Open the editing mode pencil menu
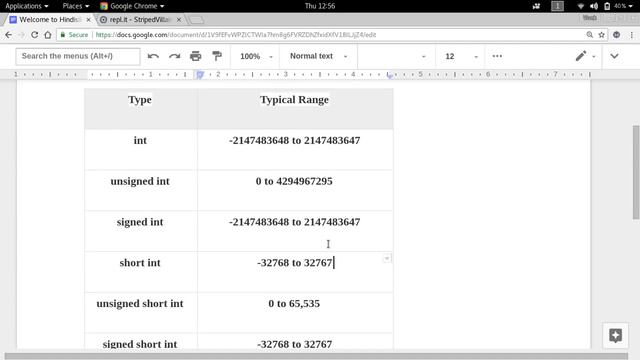The image size is (640, 360). tap(585, 56)
